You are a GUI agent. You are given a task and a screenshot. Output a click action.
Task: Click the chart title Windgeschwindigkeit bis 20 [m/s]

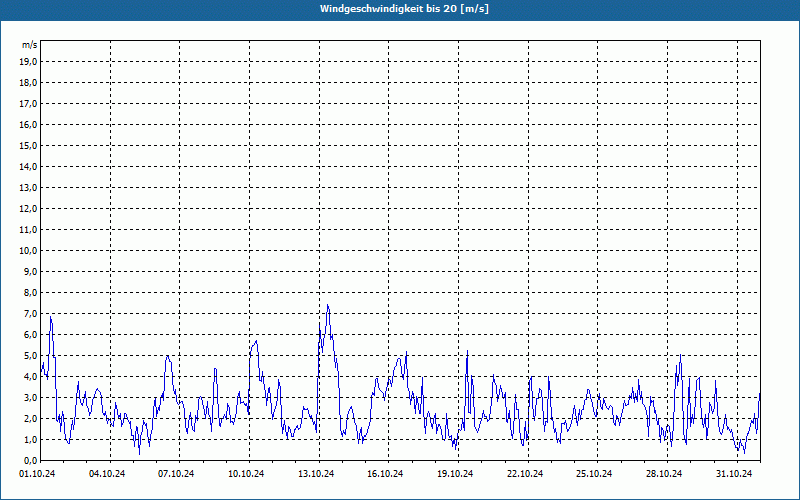[x=404, y=9]
